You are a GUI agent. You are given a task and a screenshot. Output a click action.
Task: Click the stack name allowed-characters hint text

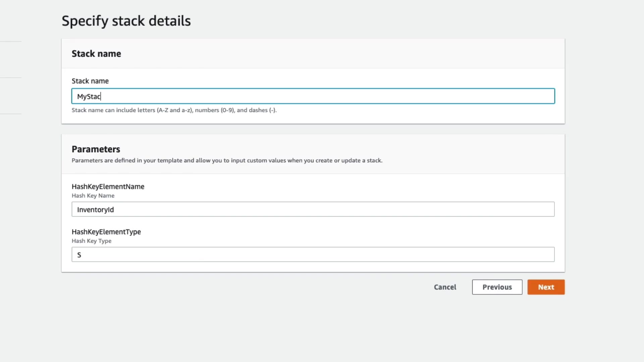pos(174,110)
